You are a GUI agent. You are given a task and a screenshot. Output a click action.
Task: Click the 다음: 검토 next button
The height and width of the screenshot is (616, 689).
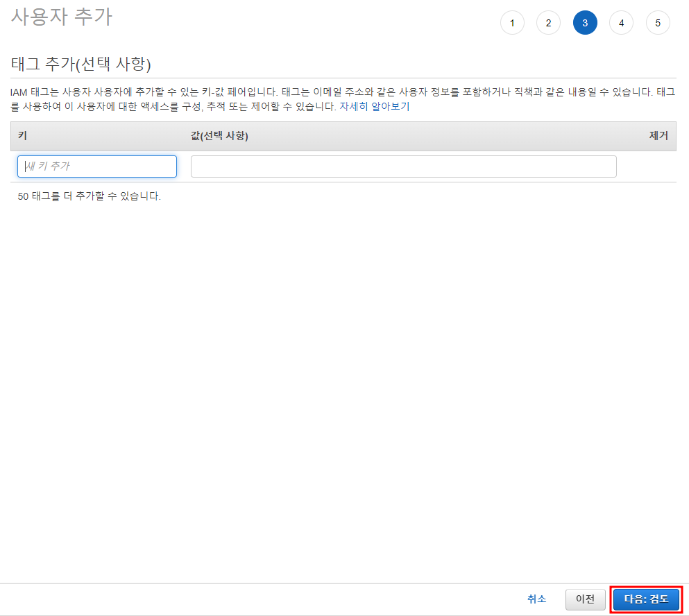click(646, 599)
